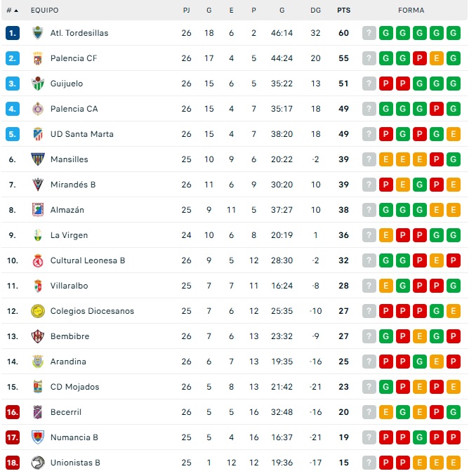Click the Cultural Leonesa B crest
Viewport: 476px width, 476px height.
38,260
